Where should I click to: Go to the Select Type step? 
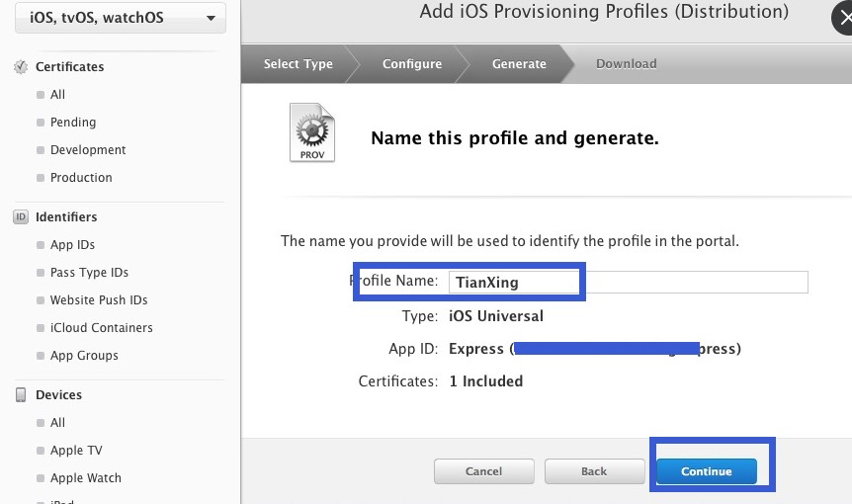click(298, 64)
